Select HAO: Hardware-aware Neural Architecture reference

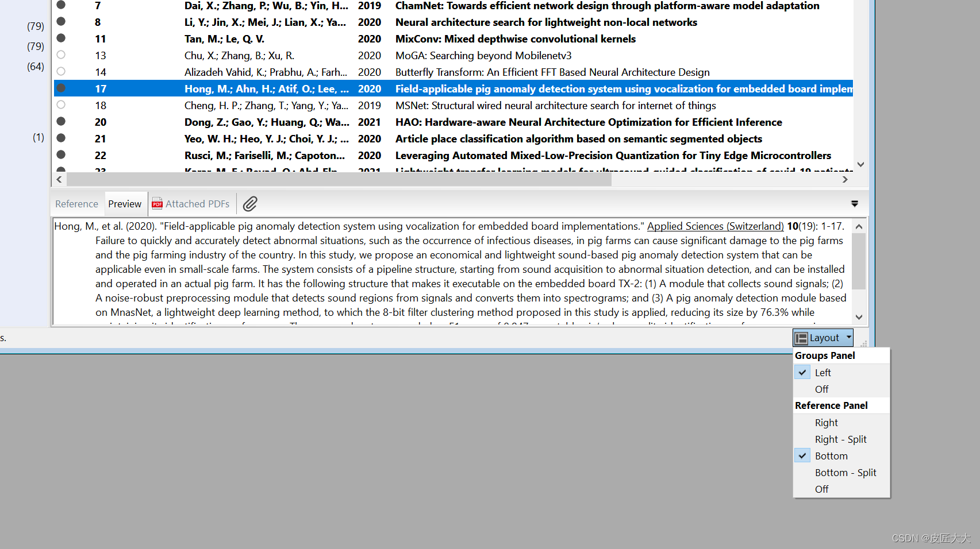point(454,122)
